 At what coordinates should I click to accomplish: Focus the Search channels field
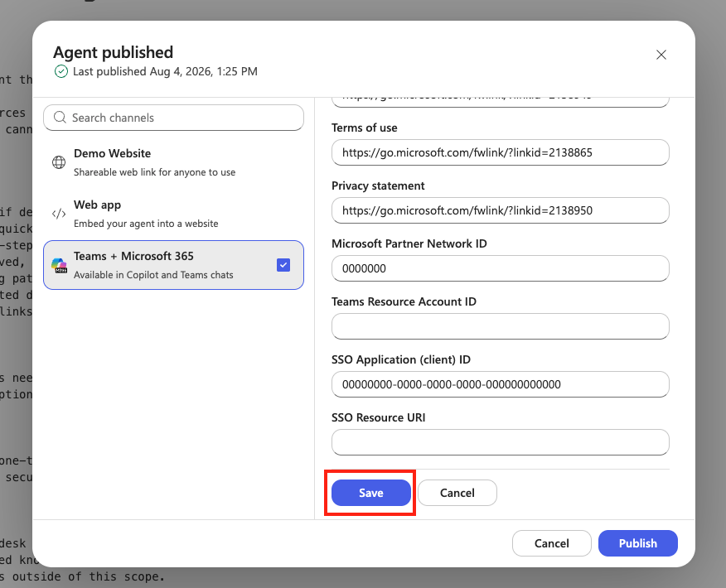(x=174, y=118)
